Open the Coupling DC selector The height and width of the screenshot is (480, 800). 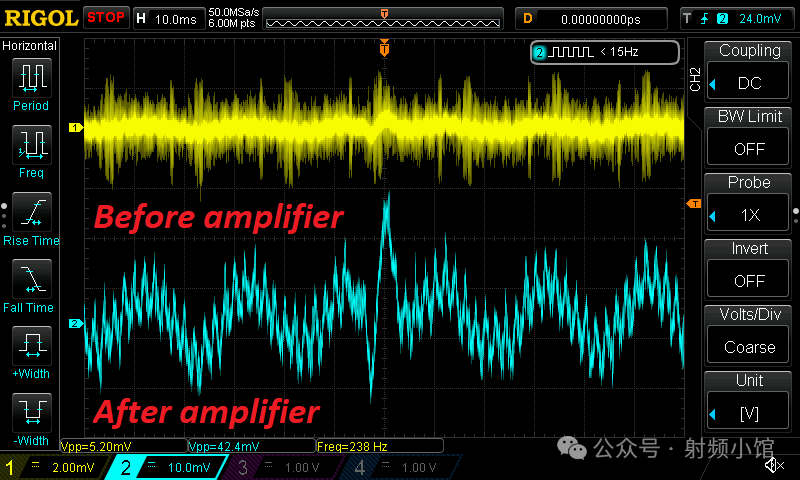(749, 68)
